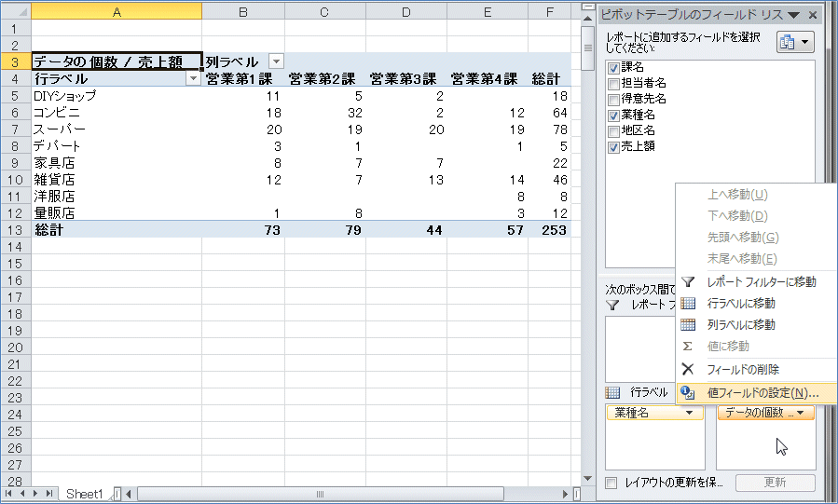
Task: Select 列ラベルに移動 menu item
Action: click(756, 324)
